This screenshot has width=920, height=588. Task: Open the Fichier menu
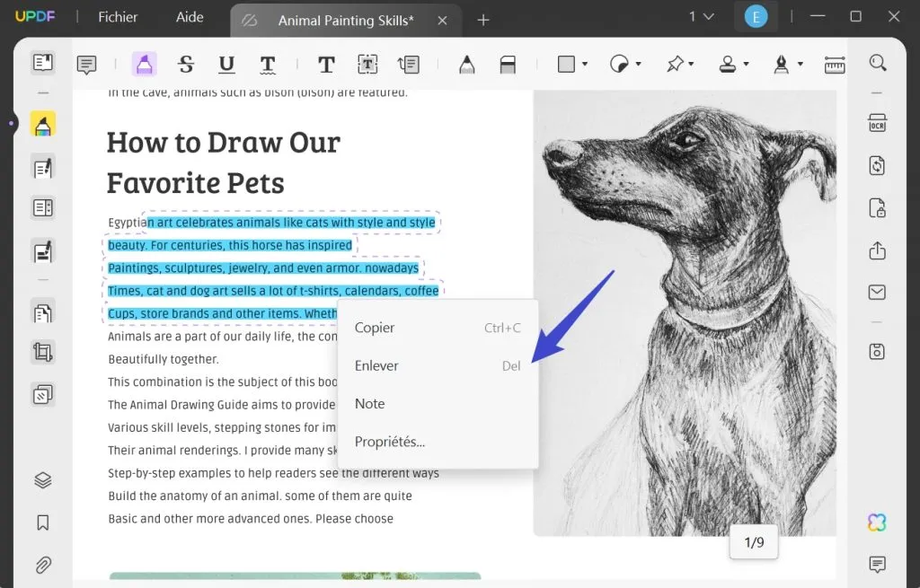coord(118,17)
